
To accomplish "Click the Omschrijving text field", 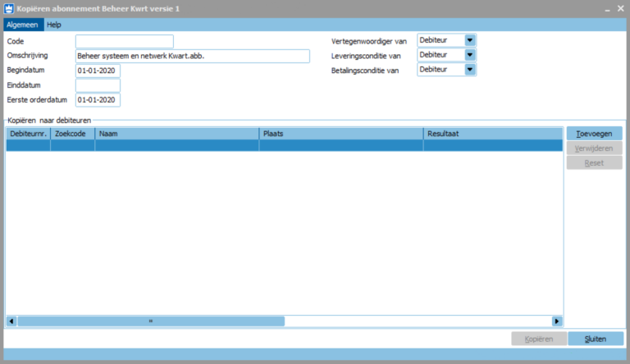I will 192,56.
